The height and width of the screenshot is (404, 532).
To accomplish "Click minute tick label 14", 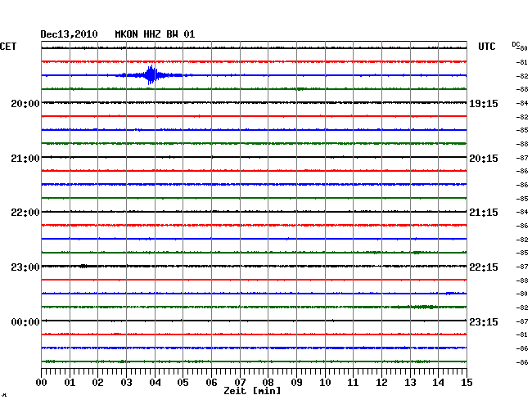I will (x=438, y=383).
